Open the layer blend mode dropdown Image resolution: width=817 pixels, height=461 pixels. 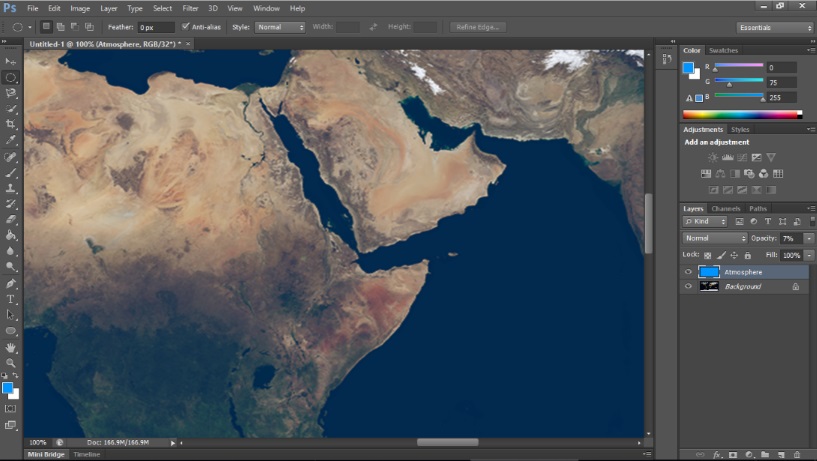click(x=714, y=239)
